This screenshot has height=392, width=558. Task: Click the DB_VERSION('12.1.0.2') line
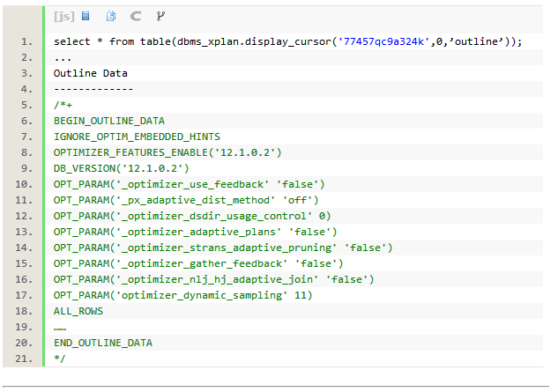tap(121, 168)
